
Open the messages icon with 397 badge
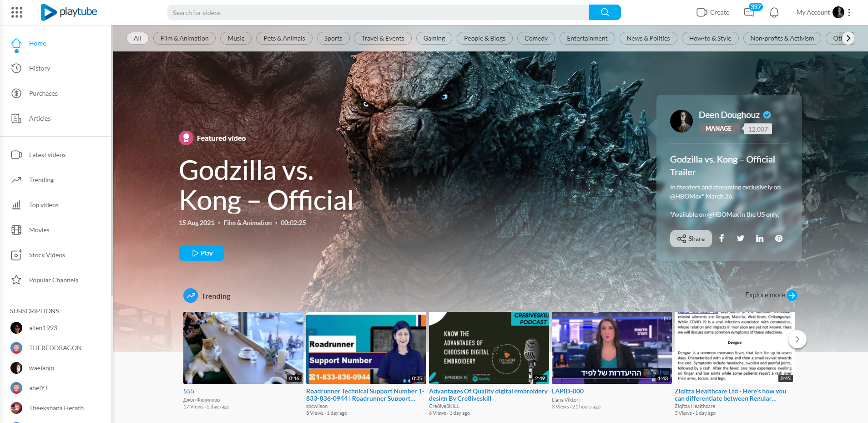[x=749, y=12]
